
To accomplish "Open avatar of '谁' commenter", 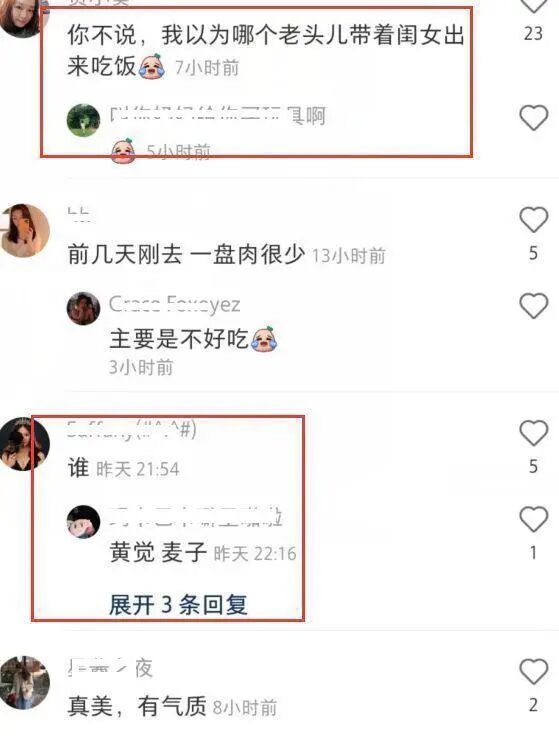I will [x=24, y=444].
